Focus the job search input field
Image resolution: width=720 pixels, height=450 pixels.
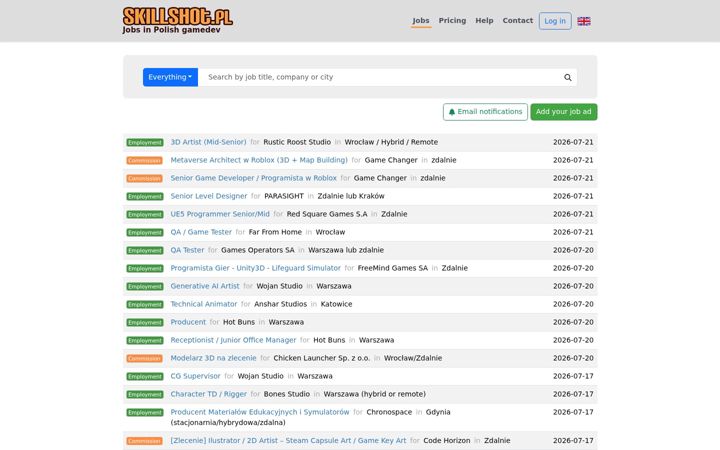(x=380, y=77)
